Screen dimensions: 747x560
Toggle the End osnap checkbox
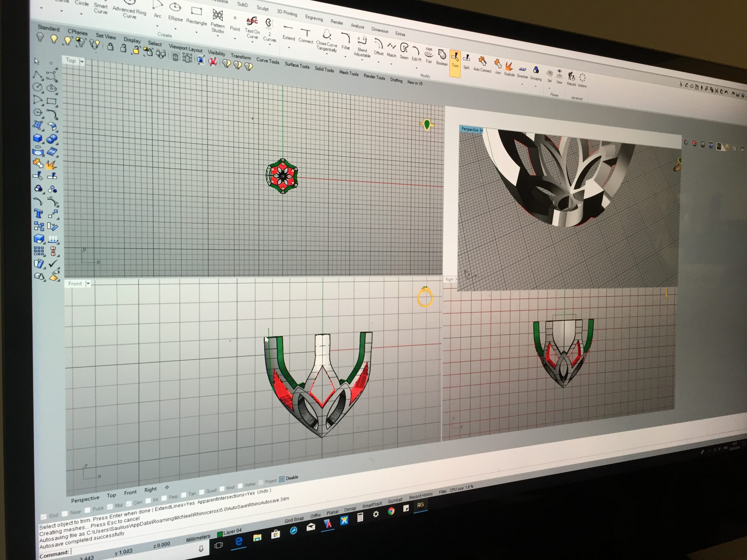point(43,517)
